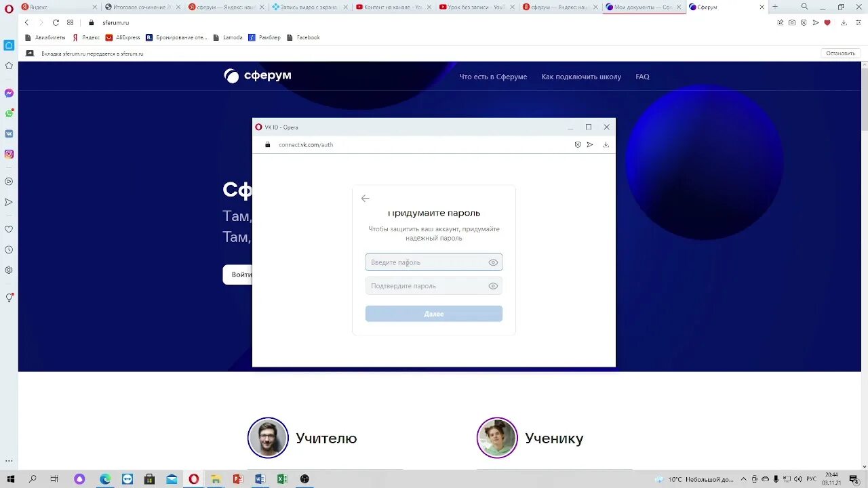Open Авиабилеты bookmark
Image resolution: width=868 pixels, height=488 pixels.
[45, 37]
